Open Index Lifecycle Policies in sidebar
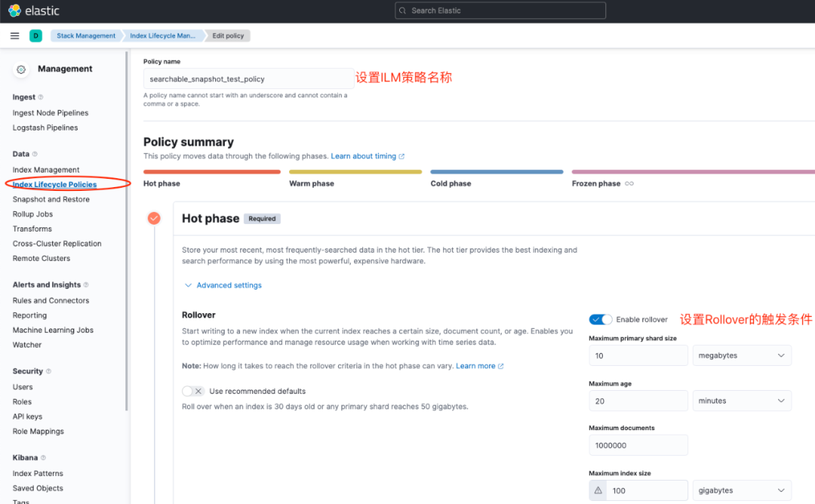Image resolution: width=815 pixels, height=504 pixels. point(54,184)
